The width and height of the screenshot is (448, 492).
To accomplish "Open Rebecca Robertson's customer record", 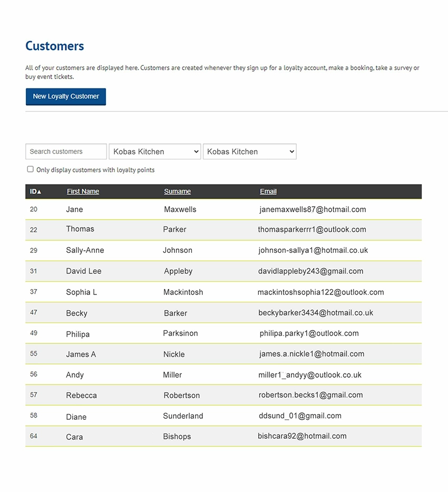I will tap(223, 395).
